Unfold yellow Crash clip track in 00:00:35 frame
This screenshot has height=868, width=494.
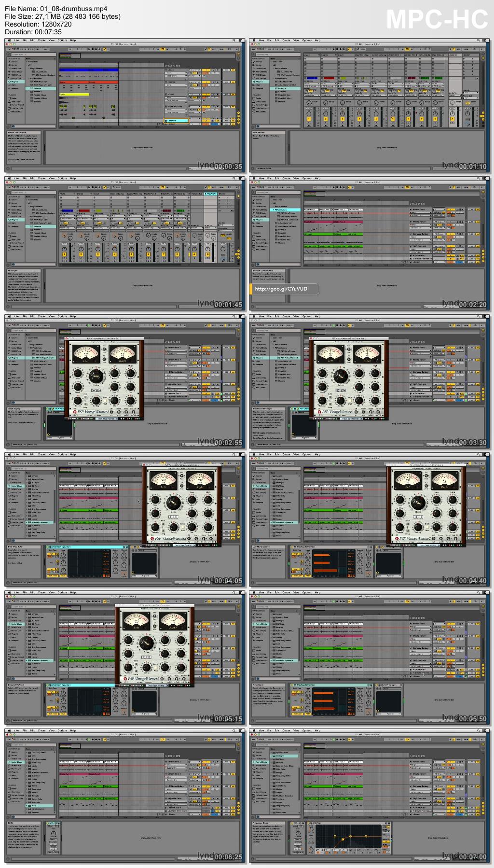point(165,95)
